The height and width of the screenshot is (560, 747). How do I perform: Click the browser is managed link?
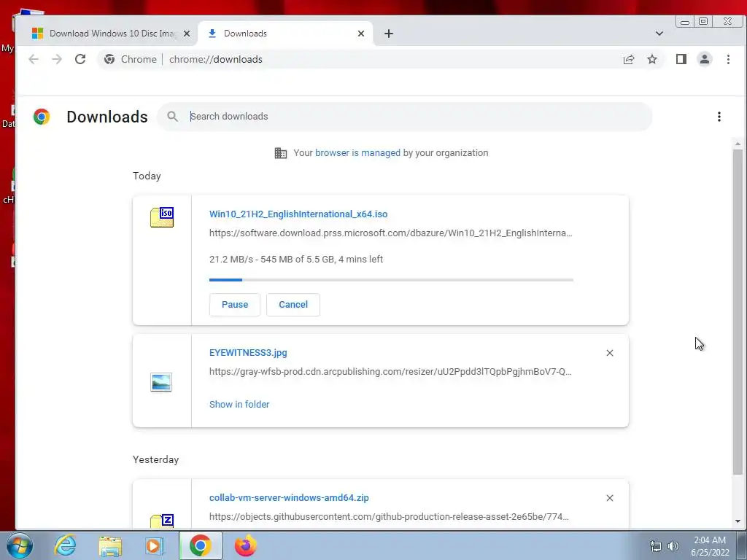click(357, 153)
